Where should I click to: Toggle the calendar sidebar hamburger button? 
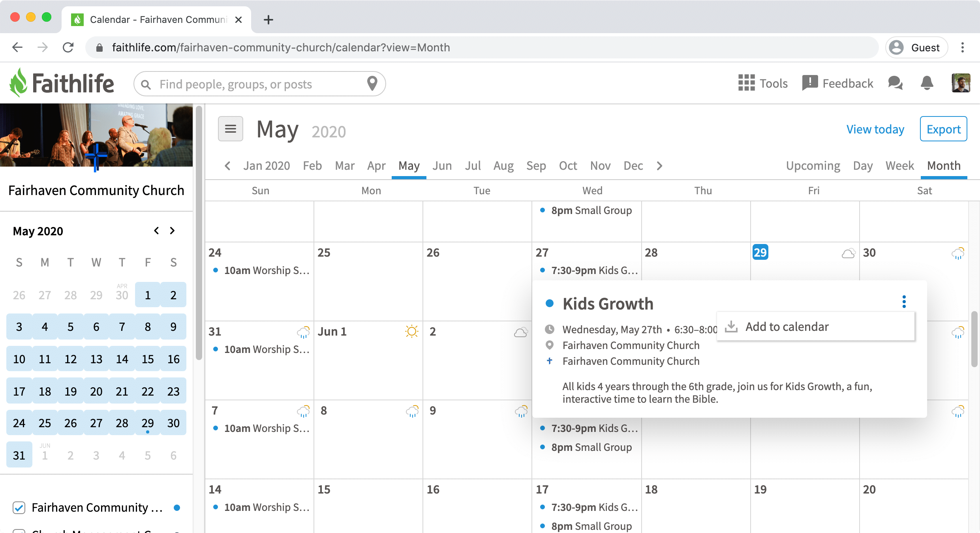[x=231, y=129]
